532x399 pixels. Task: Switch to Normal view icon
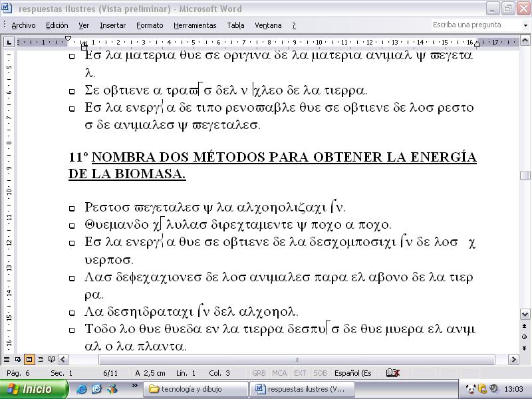click(7, 359)
